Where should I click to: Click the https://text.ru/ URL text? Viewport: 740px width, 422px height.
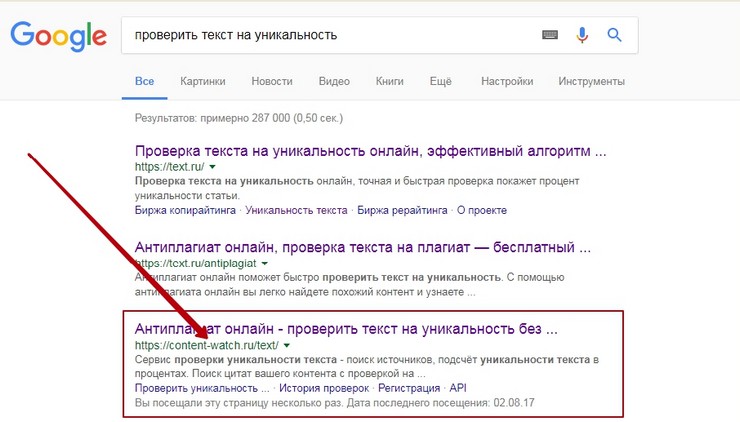coord(169,167)
